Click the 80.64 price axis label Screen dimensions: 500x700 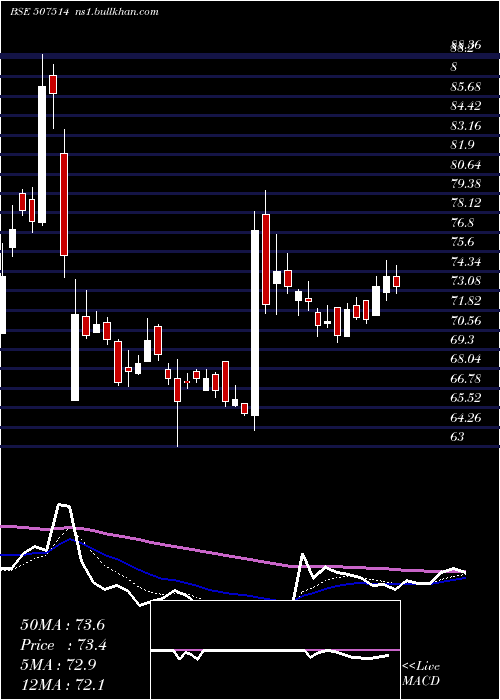pyautogui.click(x=465, y=165)
